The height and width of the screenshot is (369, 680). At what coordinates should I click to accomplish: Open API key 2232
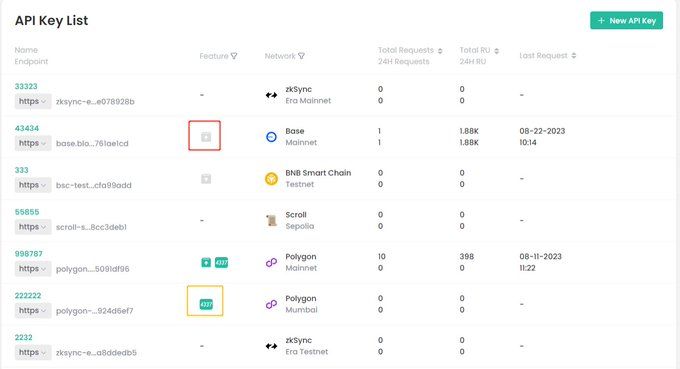23,337
